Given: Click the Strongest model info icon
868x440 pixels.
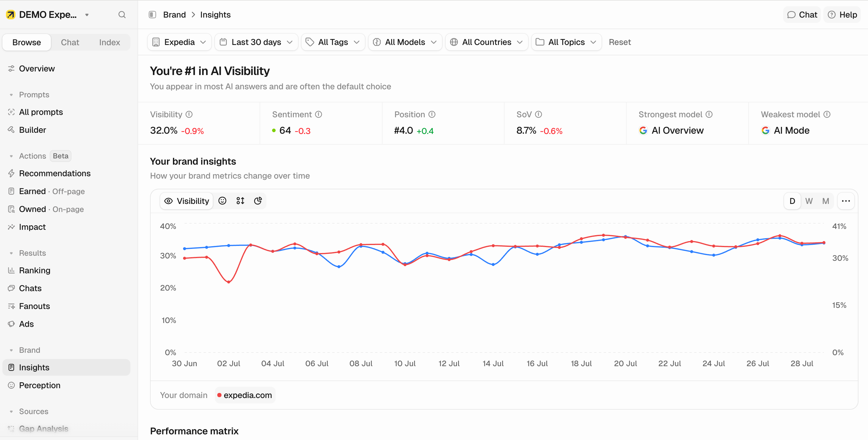Looking at the screenshot, I should point(709,115).
